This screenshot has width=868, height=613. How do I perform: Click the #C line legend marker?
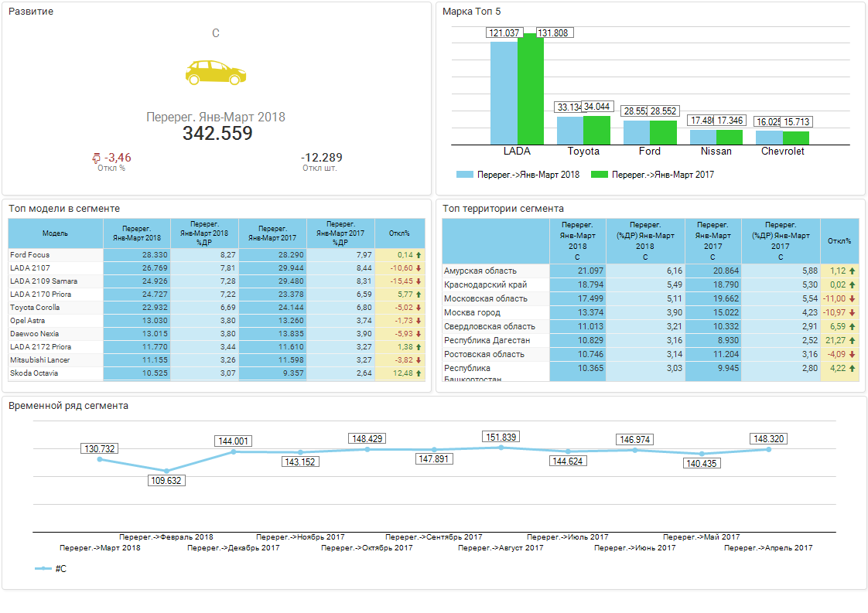click(x=43, y=568)
